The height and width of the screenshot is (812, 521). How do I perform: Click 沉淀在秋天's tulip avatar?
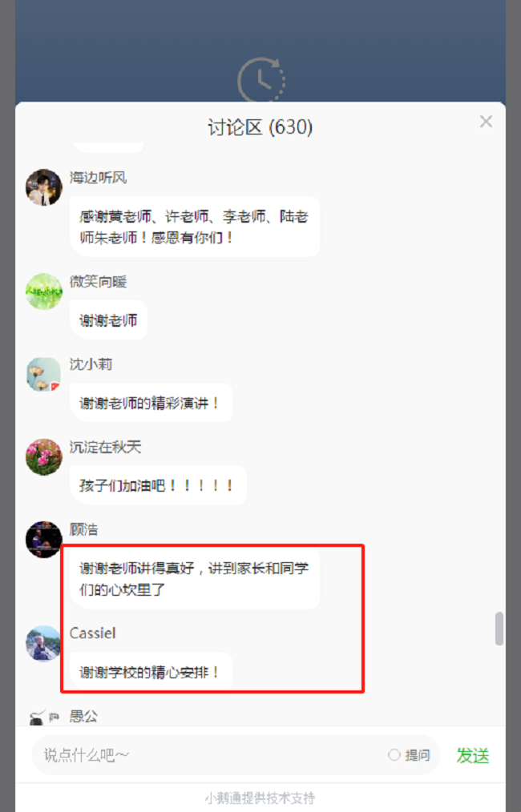(44, 456)
